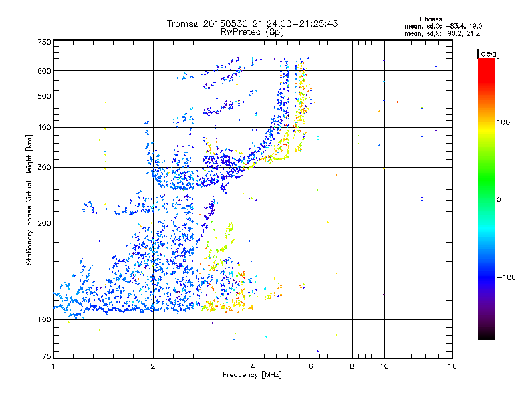Click the y-axis label '200'
Viewport: 532px width, 399px height.
click(45, 223)
